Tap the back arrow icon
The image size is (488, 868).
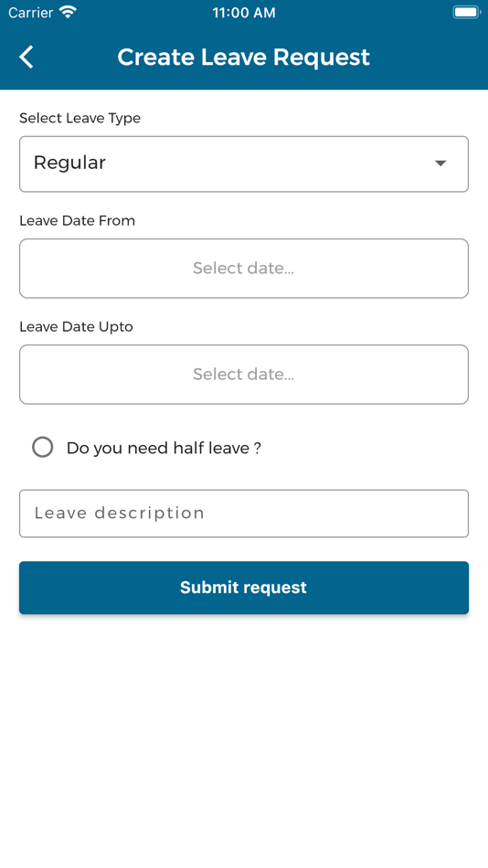point(26,57)
